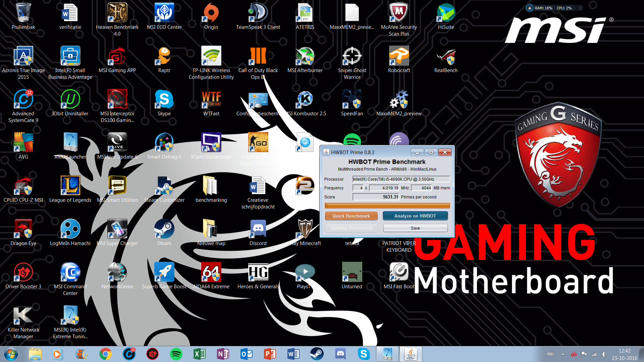
Task: Open Dragon Eye desktop shortcut
Action: click(23, 232)
